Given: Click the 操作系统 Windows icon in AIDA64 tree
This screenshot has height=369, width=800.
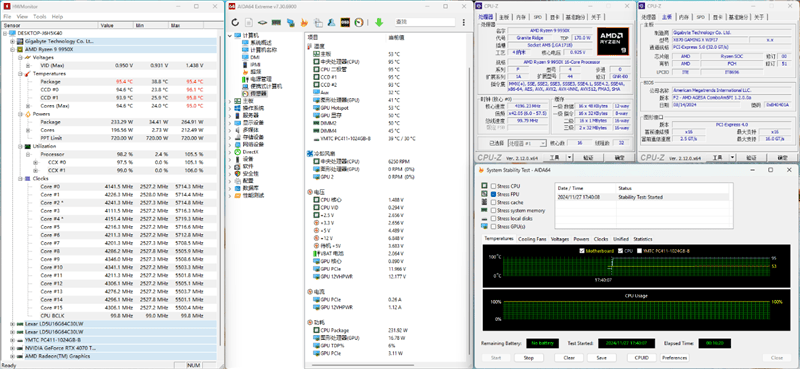Looking at the screenshot, I should [x=238, y=108].
